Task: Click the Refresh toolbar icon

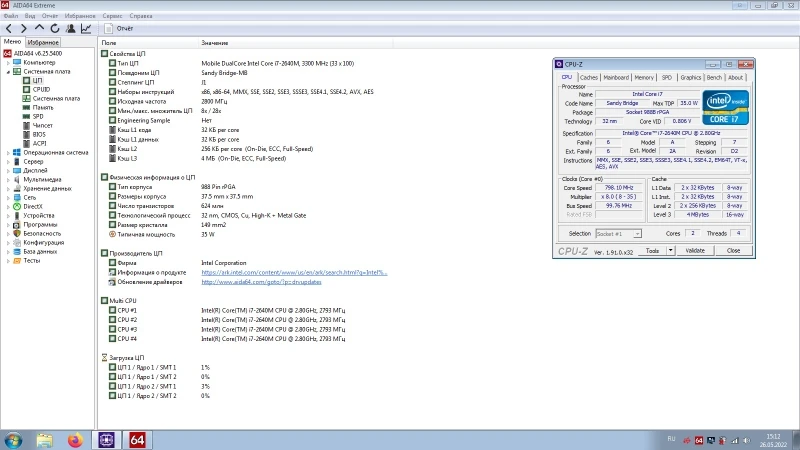Action: point(55,29)
